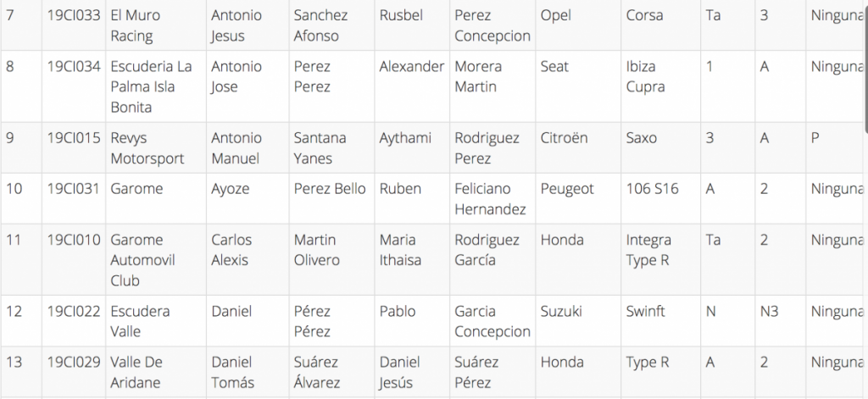
Task: Select entry code 19CI033 cell
Action: click(x=74, y=16)
